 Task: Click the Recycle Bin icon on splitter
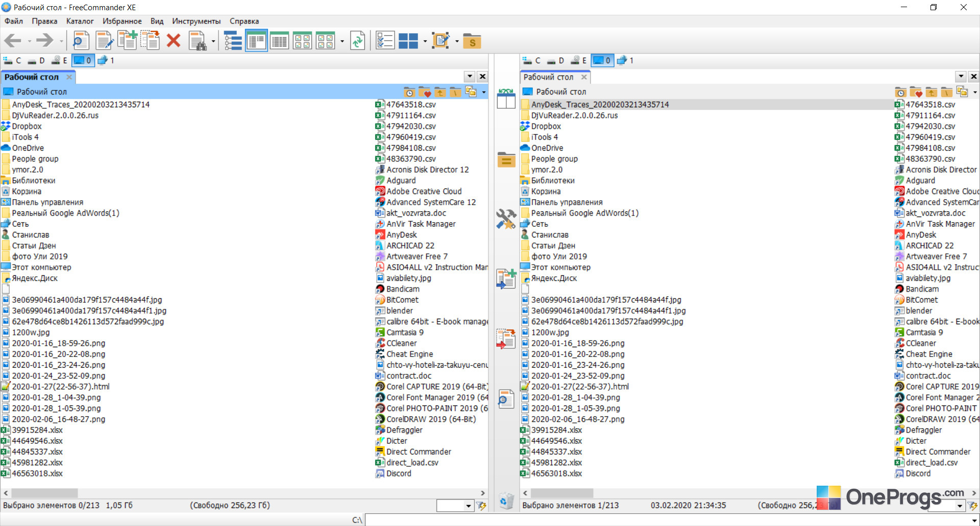(x=506, y=501)
